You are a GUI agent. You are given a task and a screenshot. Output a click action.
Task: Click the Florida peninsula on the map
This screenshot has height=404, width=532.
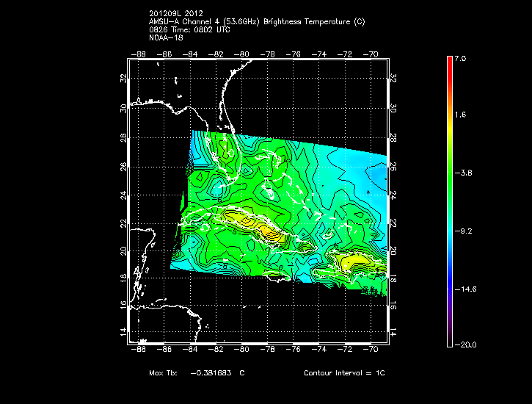(227, 149)
